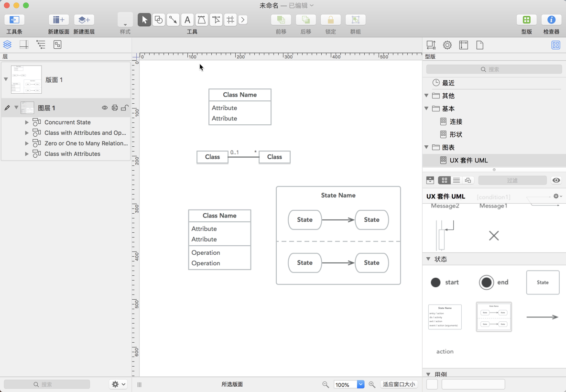Select the Line connection tool
The image size is (566, 392).
tap(173, 20)
